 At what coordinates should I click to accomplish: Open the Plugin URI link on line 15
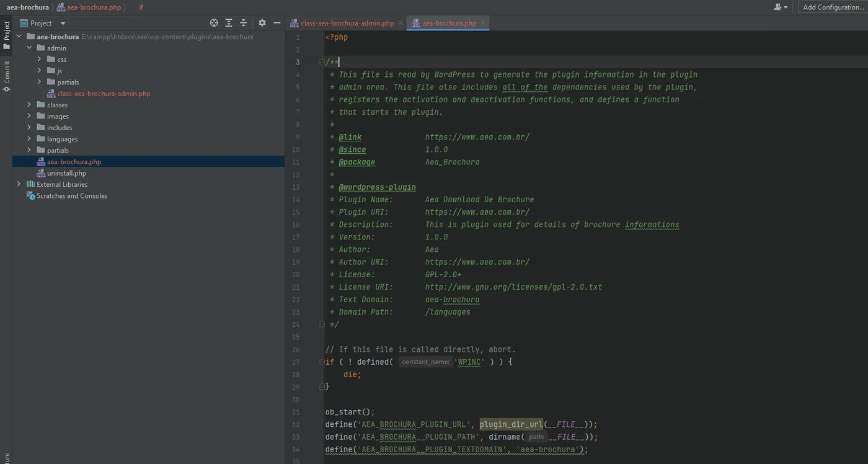point(477,212)
